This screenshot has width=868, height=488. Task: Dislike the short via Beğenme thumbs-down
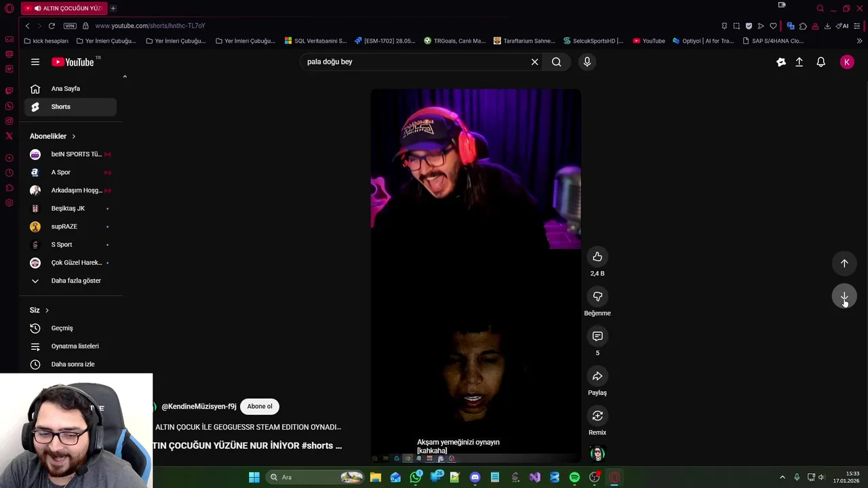coord(597,296)
